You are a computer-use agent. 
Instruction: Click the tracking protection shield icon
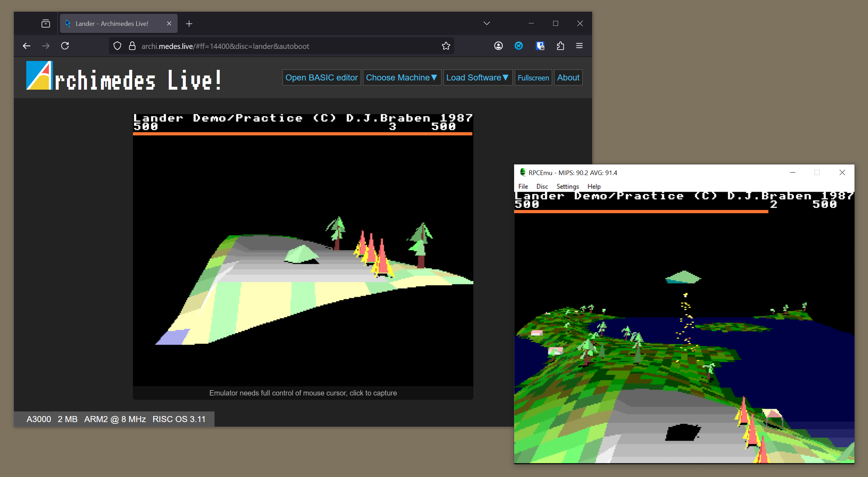point(117,46)
